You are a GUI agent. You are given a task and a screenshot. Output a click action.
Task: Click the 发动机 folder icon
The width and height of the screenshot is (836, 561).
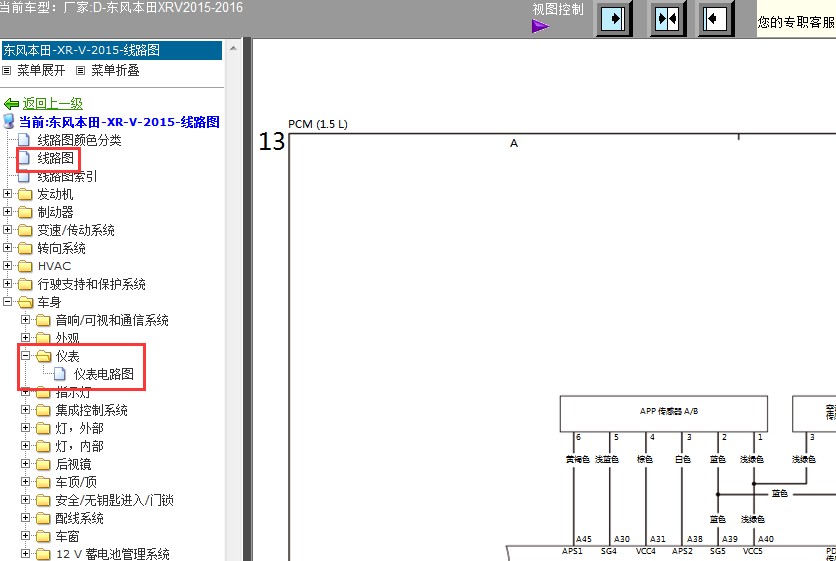coord(25,194)
